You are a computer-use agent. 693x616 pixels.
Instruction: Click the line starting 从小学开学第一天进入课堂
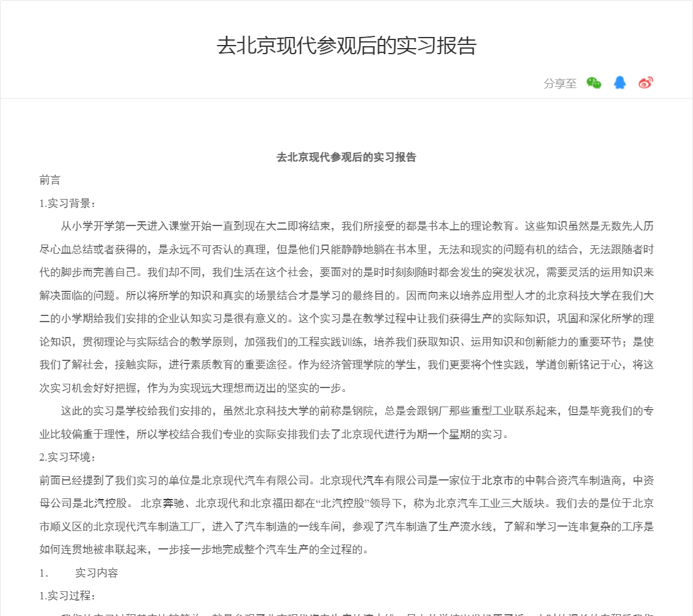(357, 226)
